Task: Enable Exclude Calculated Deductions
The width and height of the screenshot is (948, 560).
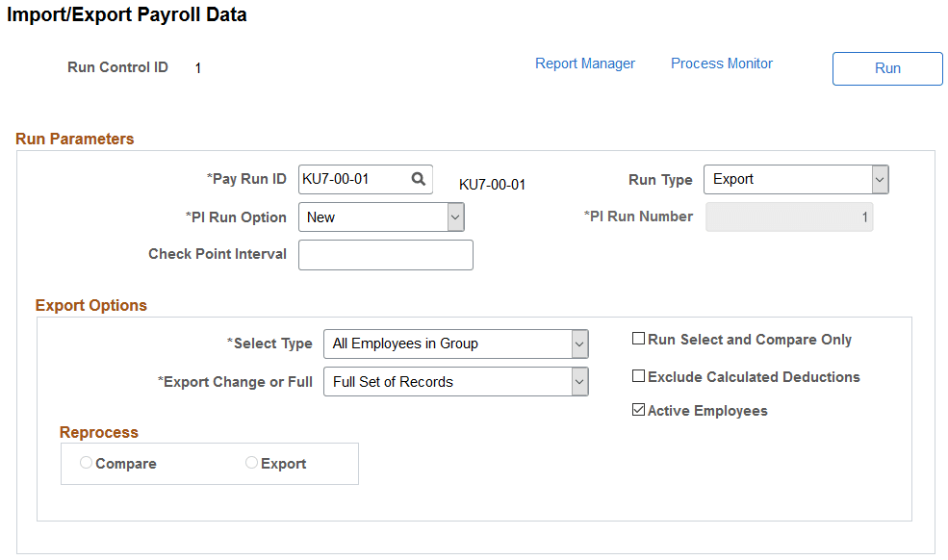Action: pyautogui.click(x=638, y=375)
